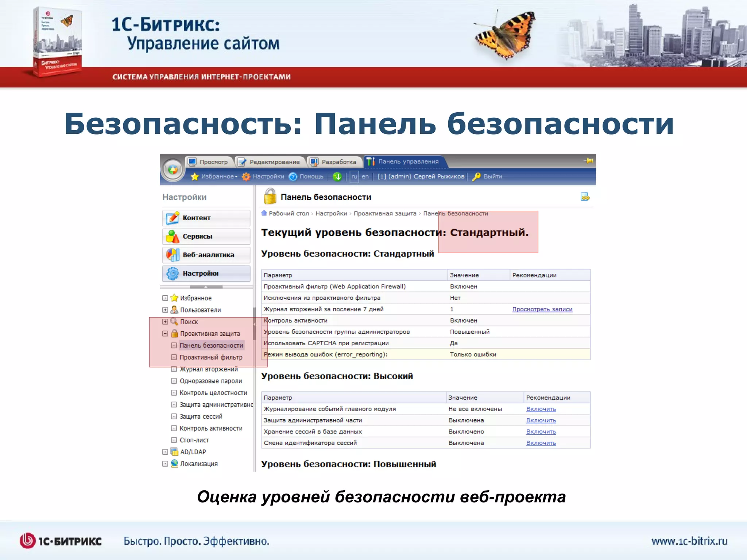
Task: Click the Поиск magnifier icon
Action: click(174, 322)
